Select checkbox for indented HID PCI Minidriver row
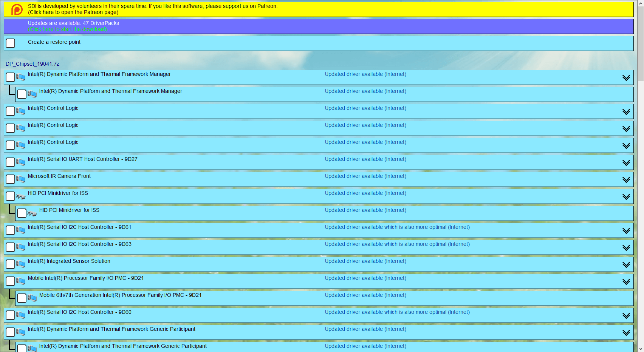This screenshot has height=352, width=644. tap(22, 213)
